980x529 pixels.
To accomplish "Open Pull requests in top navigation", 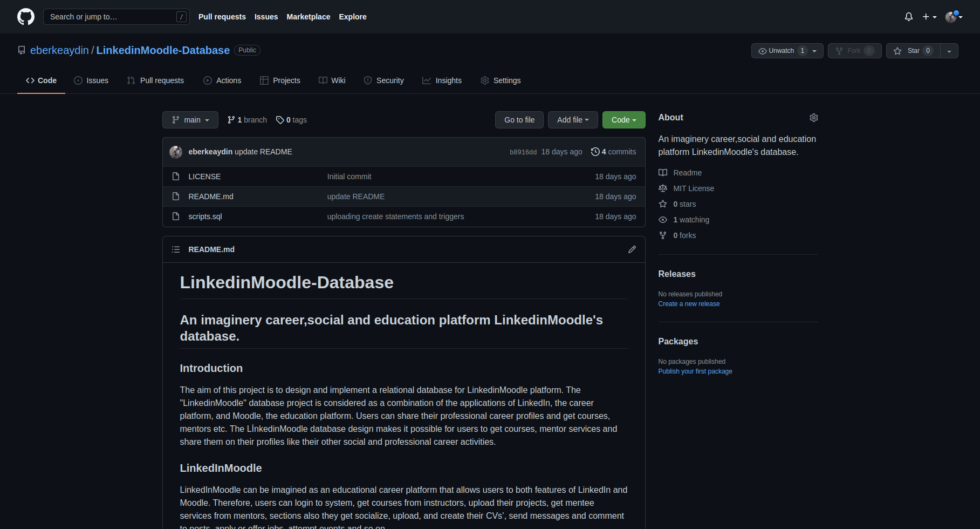I will tap(222, 17).
